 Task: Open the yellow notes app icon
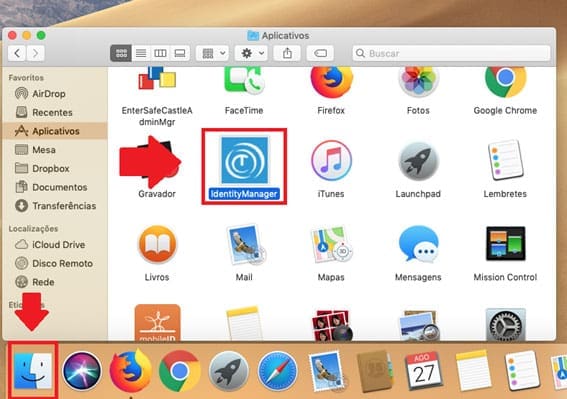243,323
